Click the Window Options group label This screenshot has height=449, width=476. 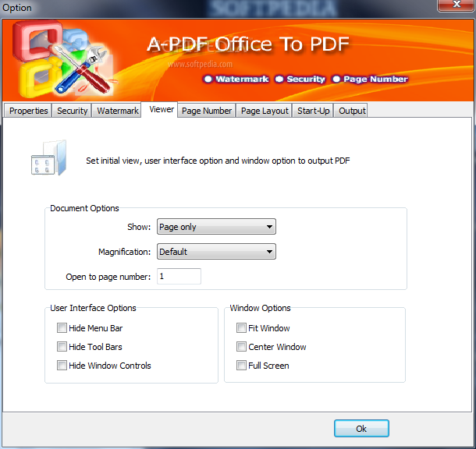[260, 308]
